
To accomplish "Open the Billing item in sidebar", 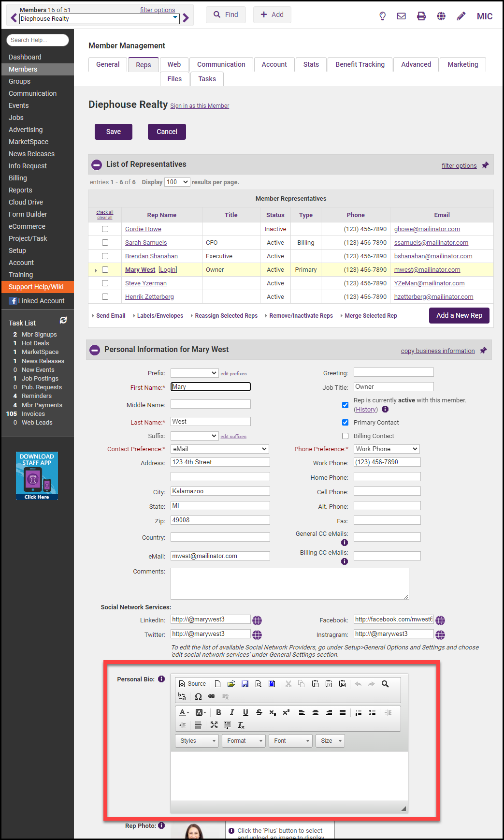I will [18, 178].
